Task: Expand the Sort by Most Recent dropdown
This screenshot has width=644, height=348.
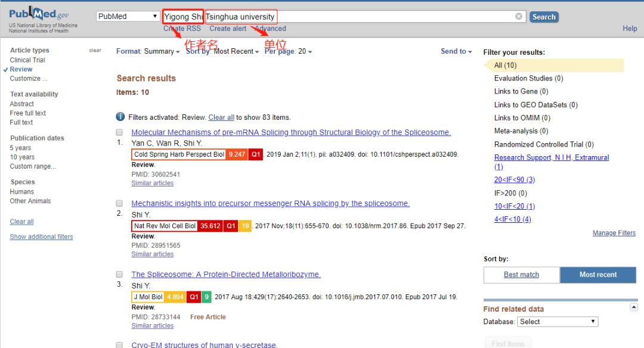Action: [x=222, y=51]
